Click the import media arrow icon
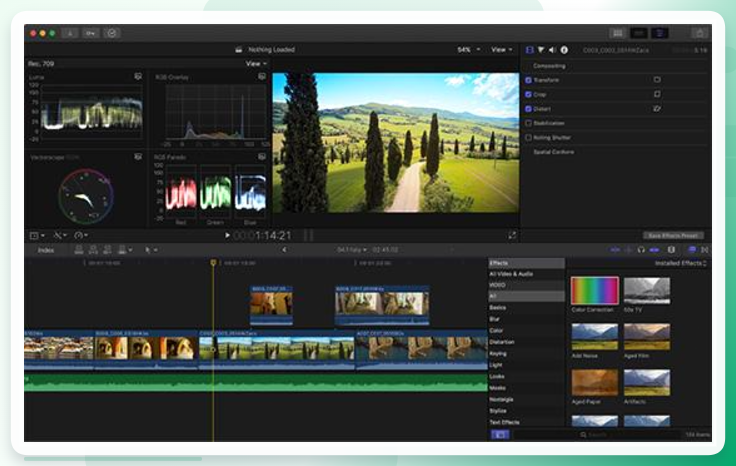 point(70,33)
